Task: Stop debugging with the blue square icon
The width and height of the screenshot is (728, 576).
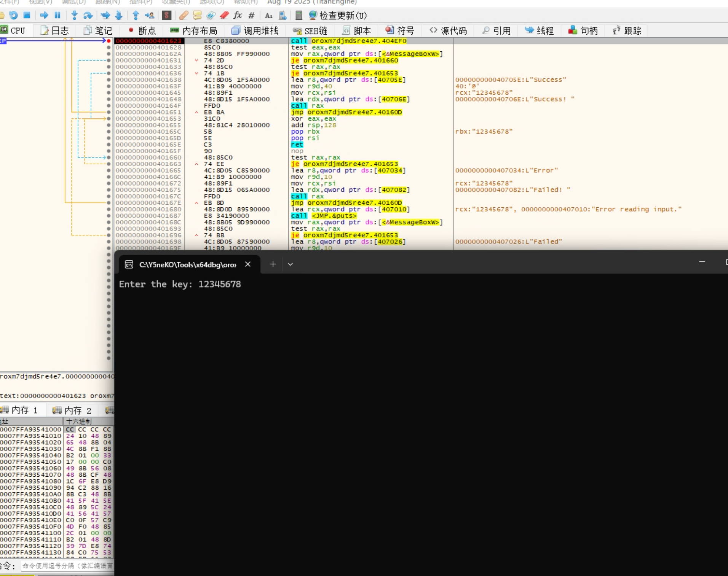Action: [x=27, y=15]
